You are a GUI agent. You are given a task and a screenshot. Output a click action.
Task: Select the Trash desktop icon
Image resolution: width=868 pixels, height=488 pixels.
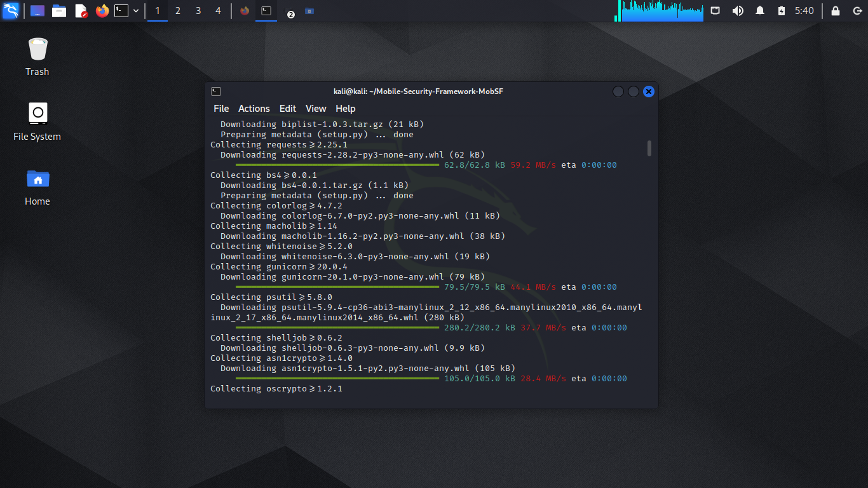[x=37, y=57]
